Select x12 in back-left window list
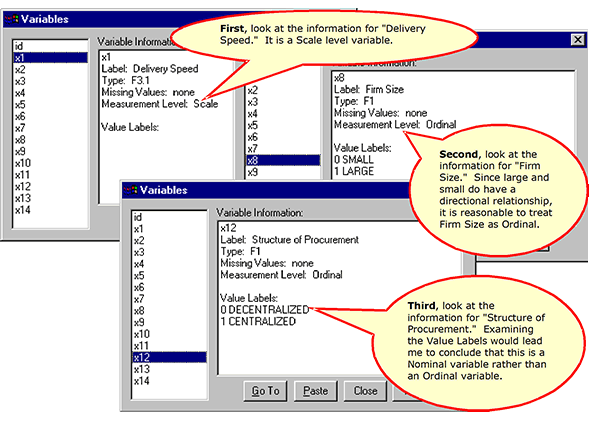 50,186
